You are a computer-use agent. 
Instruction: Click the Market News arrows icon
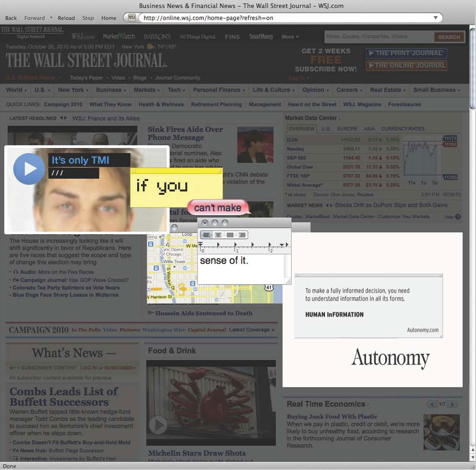(329, 205)
